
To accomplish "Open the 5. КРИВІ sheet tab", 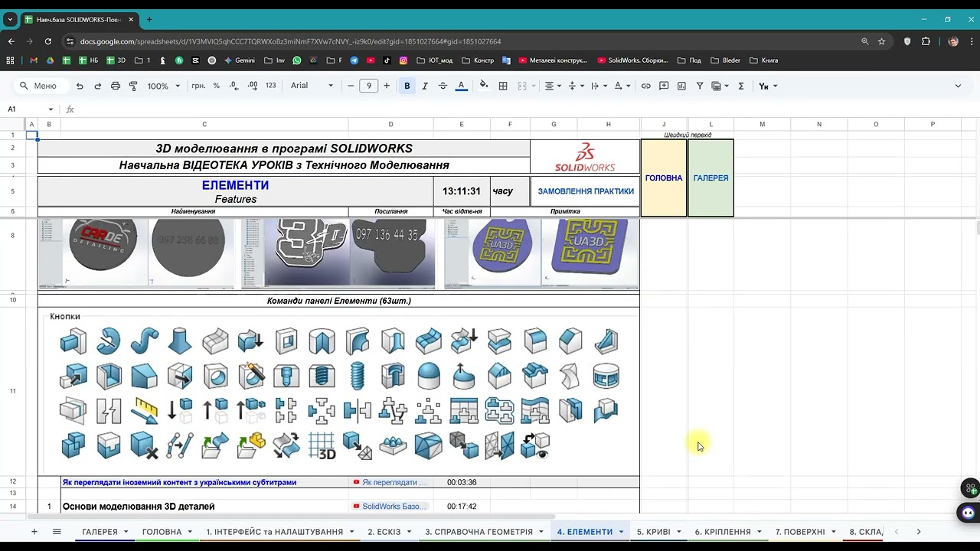I will click(x=653, y=532).
